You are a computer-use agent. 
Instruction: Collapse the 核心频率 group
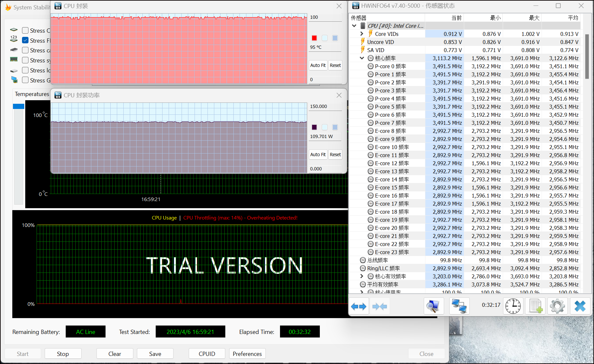pos(362,58)
